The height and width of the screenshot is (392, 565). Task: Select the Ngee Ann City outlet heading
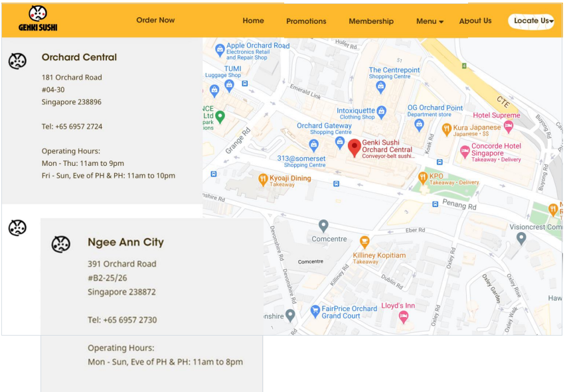coord(125,242)
